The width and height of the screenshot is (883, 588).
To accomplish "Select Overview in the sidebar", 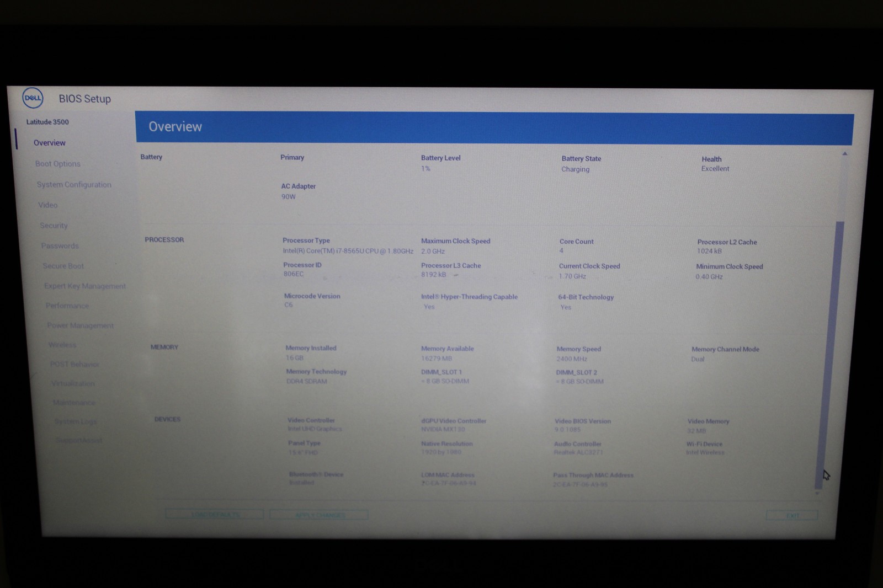I will coord(49,143).
